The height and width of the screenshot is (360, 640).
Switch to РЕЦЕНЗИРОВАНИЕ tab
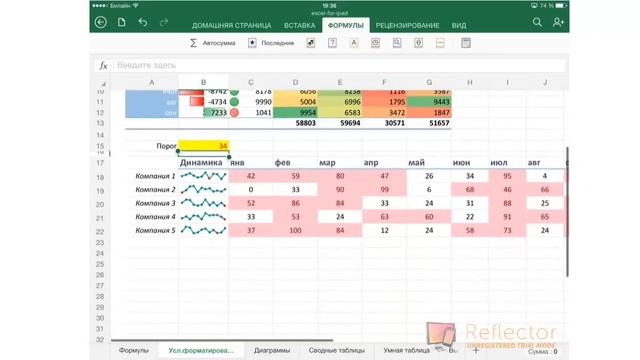coord(407,25)
